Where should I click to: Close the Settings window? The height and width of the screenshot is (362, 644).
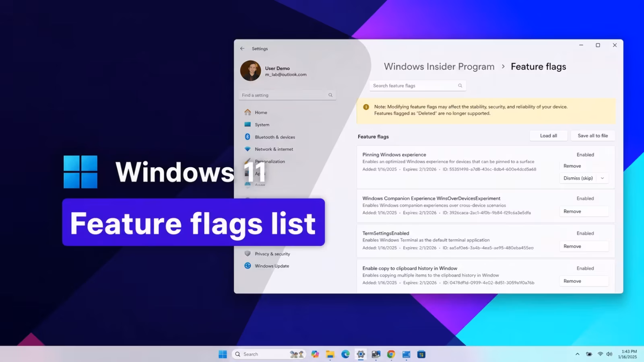pyautogui.click(x=615, y=45)
